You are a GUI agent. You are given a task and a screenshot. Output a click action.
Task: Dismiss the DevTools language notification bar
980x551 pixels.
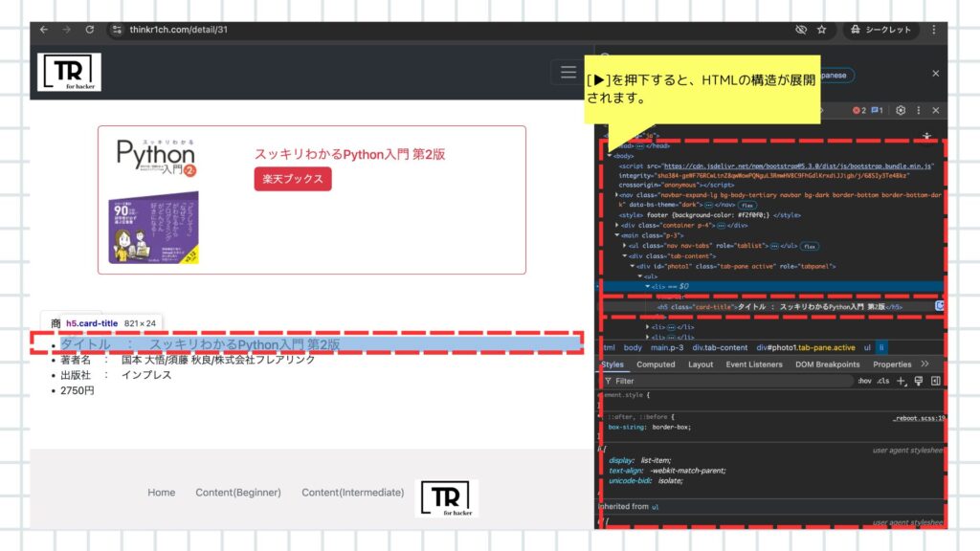936,73
